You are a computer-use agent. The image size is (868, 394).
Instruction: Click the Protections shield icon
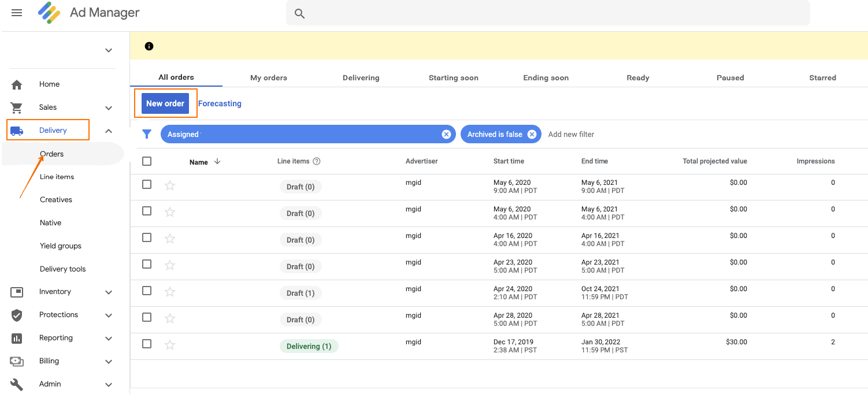pyautogui.click(x=17, y=315)
